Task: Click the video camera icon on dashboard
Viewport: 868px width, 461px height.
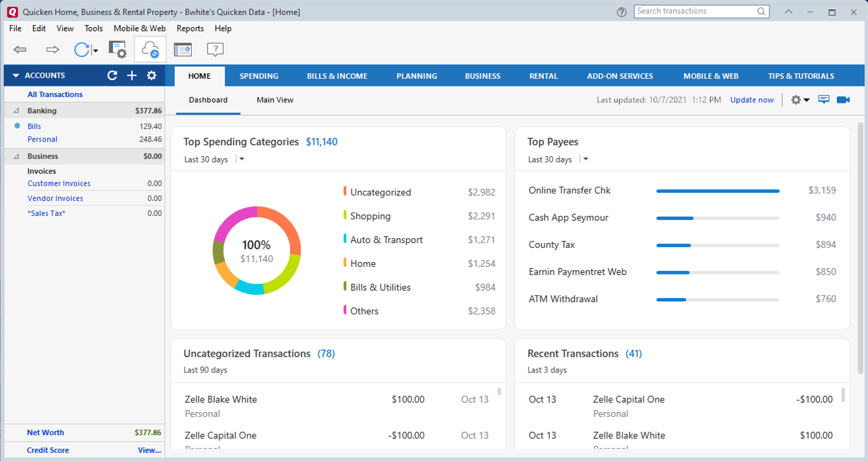Action: pyautogui.click(x=843, y=100)
